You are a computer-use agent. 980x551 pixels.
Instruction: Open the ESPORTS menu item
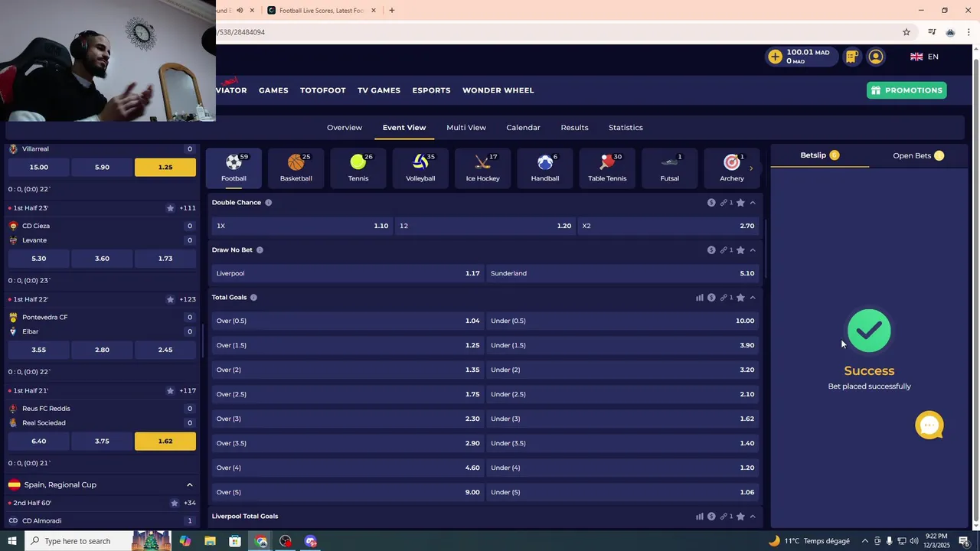pos(431,90)
